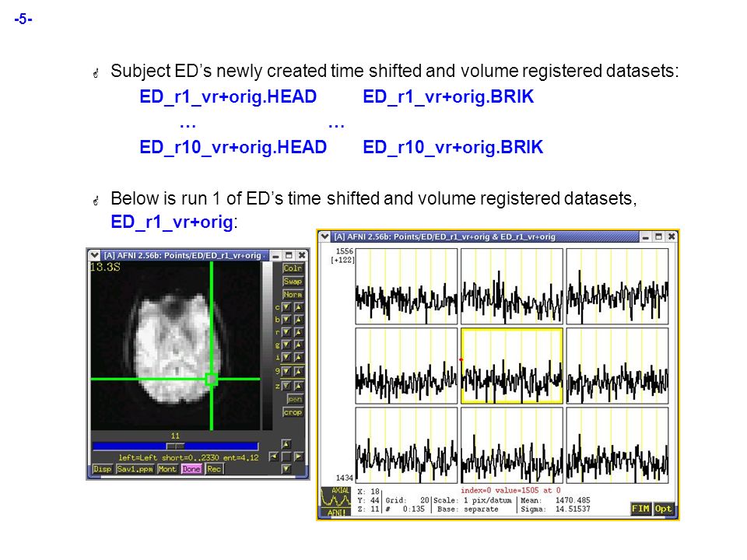The width and height of the screenshot is (747, 560).
Task: Click the Rec record button
Action: pyautogui.click(x=215, y=469)
